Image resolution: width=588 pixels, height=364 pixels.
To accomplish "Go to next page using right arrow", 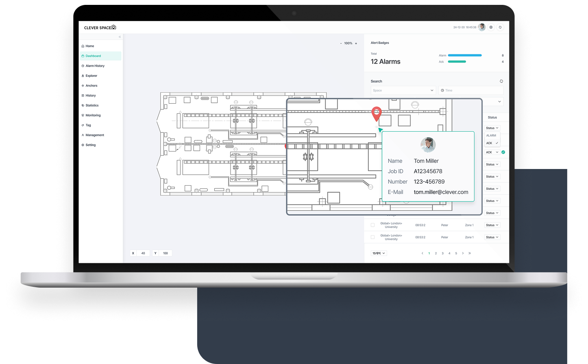I will click(x=463, y=253).
